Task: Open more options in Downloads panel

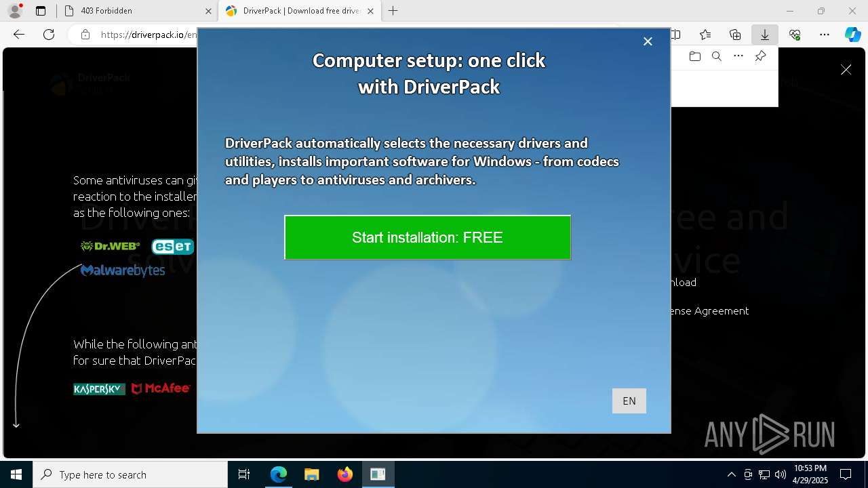Action: pyautogui.click(x=738, y=56)
